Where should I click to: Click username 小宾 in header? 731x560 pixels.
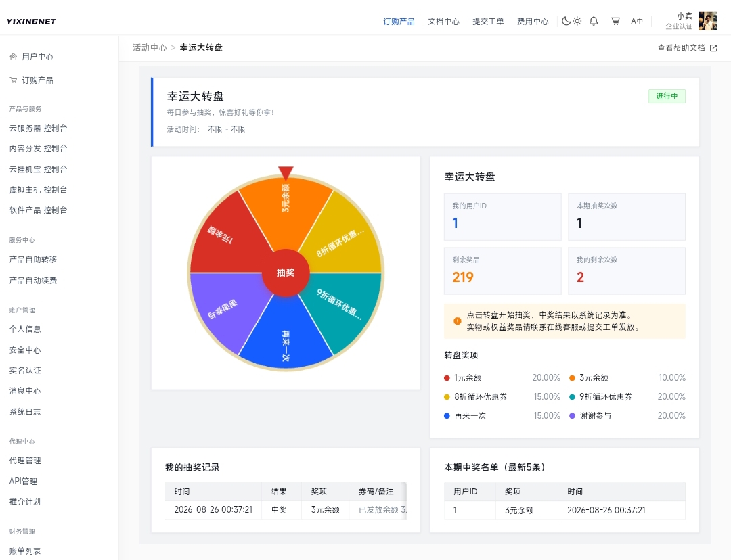(685, 16)
